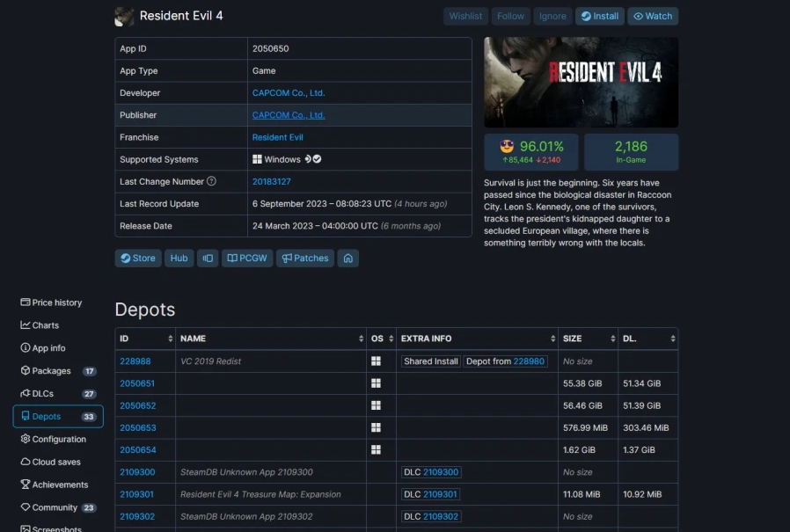
Task: Click the Watch button
Action: point(653,16)
